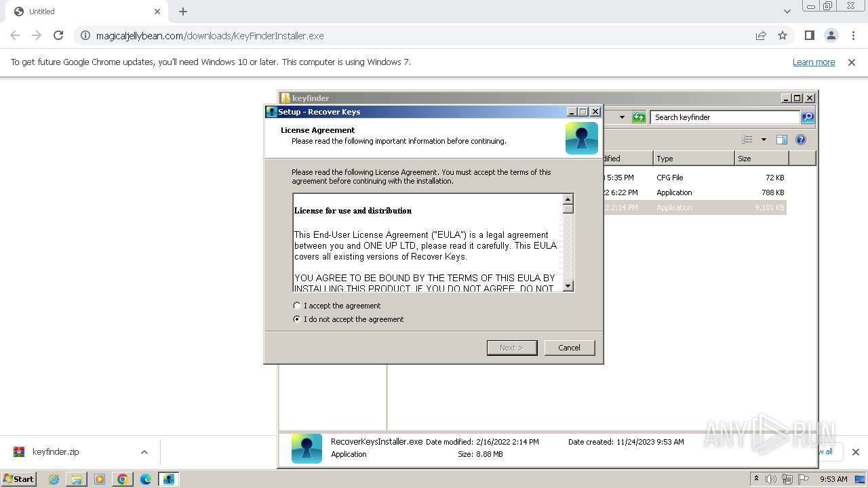The height and width of the screenshot is (488, 868).
Task: Reload the page in Chrome
Action: pyautogui.click(x=58, y=35)
